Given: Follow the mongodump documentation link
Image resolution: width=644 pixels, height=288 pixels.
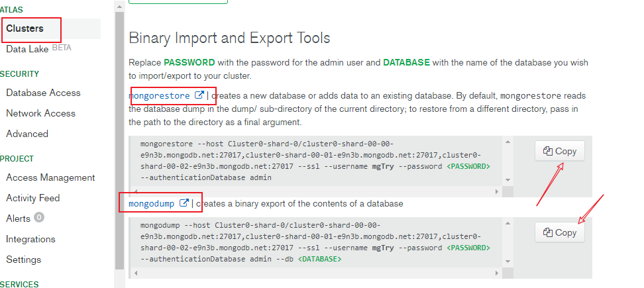Looking at the screenshot, I should tap(152, 203).
